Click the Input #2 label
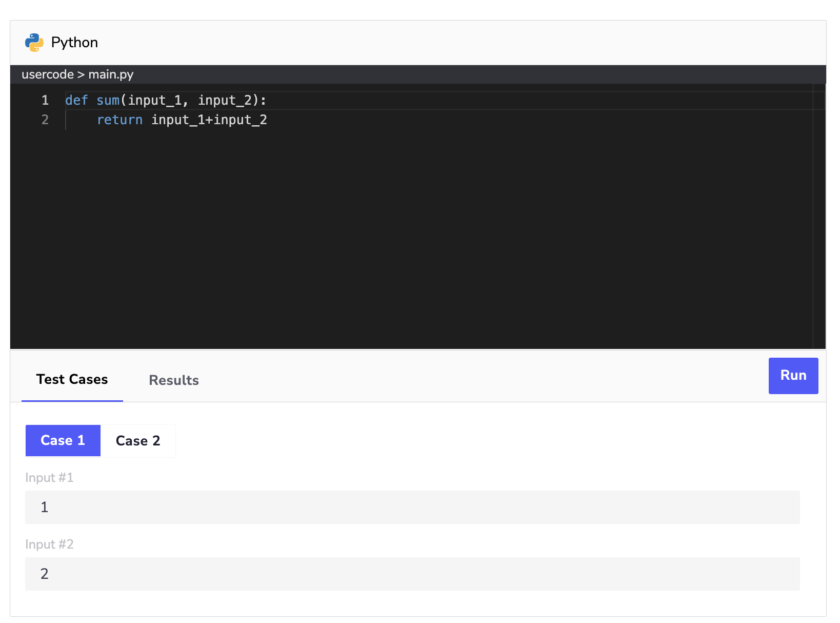The width and height of the screenshot is (840, 623). (x=49, y=544)
